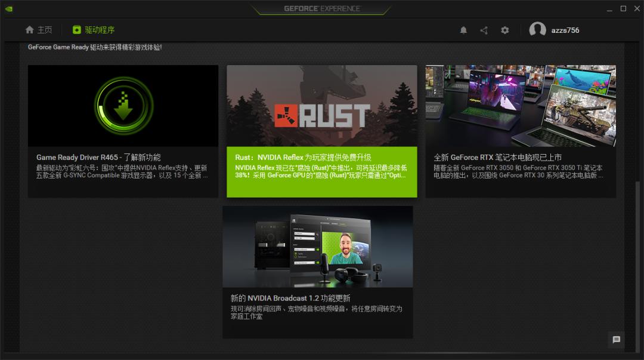
Task: Open Game Ready Driver R465 article title
Action: (98, 157)
